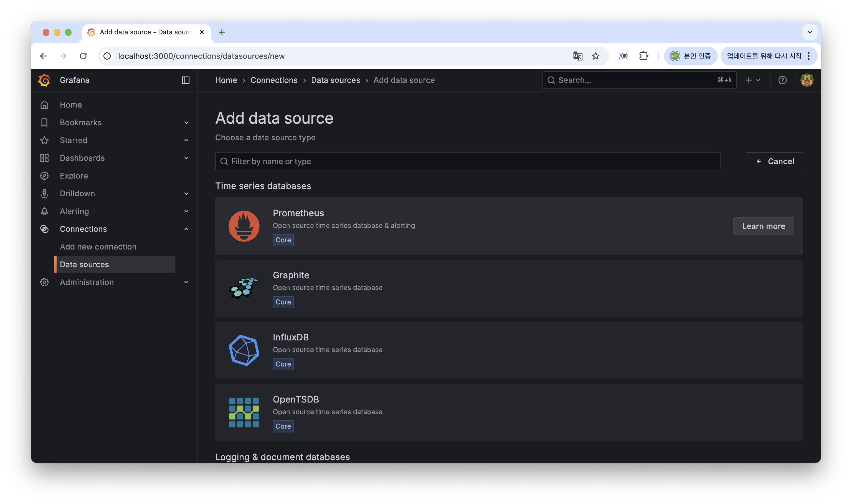
Task: Click Learn more for Prometheus
Action: [763, 226]
